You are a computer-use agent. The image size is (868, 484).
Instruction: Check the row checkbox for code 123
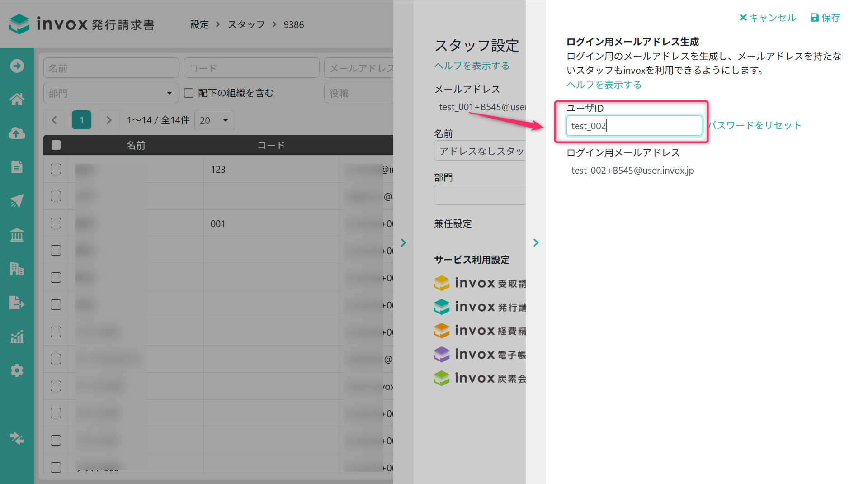click(x=56, y=169)
